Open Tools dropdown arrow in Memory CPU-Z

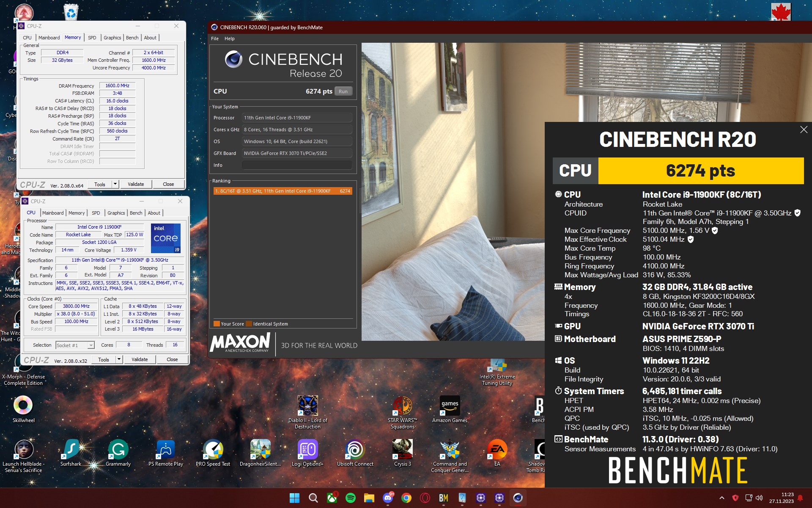point(115,184)
